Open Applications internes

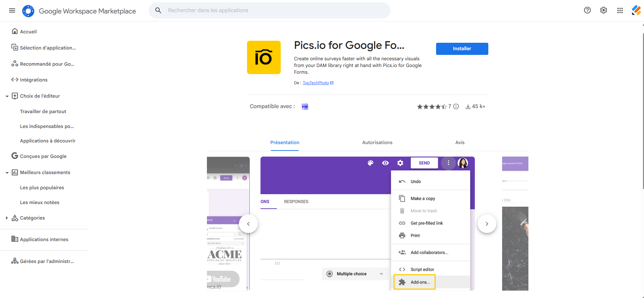coord(44,239)
